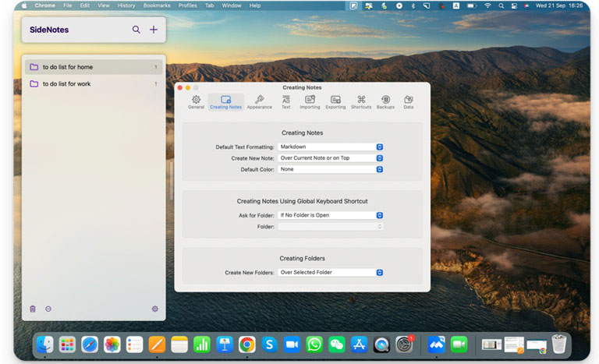The height and width of the screenshot is (364, 599).
Task: Open the SideNotes trash icon
Action: (33, 309)
